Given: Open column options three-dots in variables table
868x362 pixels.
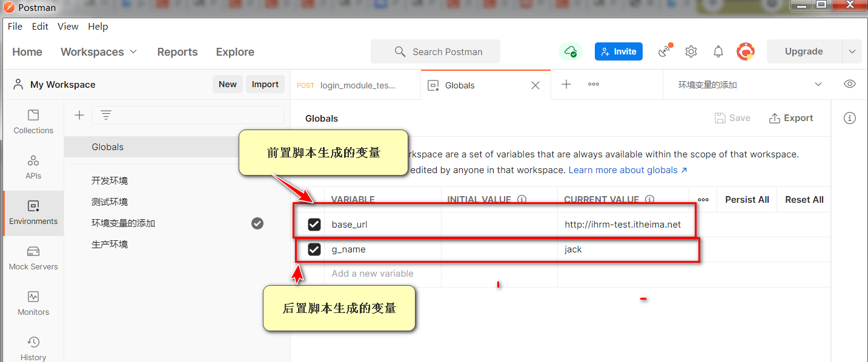Looking at the screenshot, I should click(703, 200).
